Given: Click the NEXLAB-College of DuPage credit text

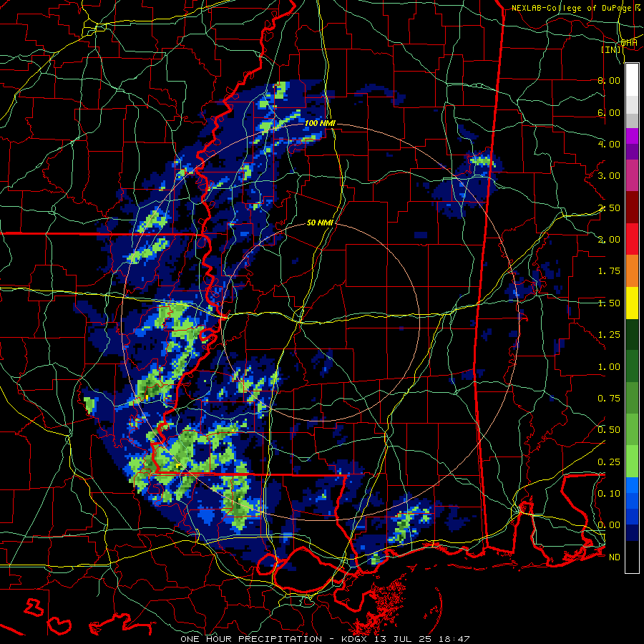Looking at the screenshot, I should pos(572,8).
